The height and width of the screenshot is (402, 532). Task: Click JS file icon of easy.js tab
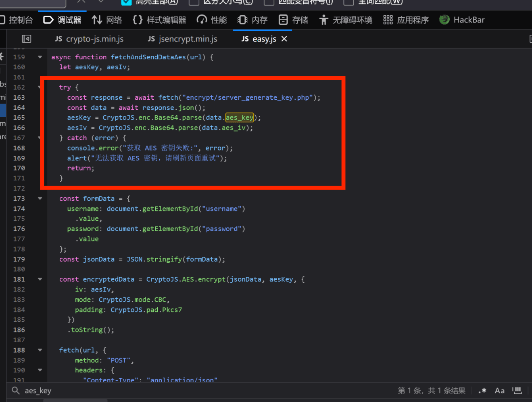(x=245, y=39)
